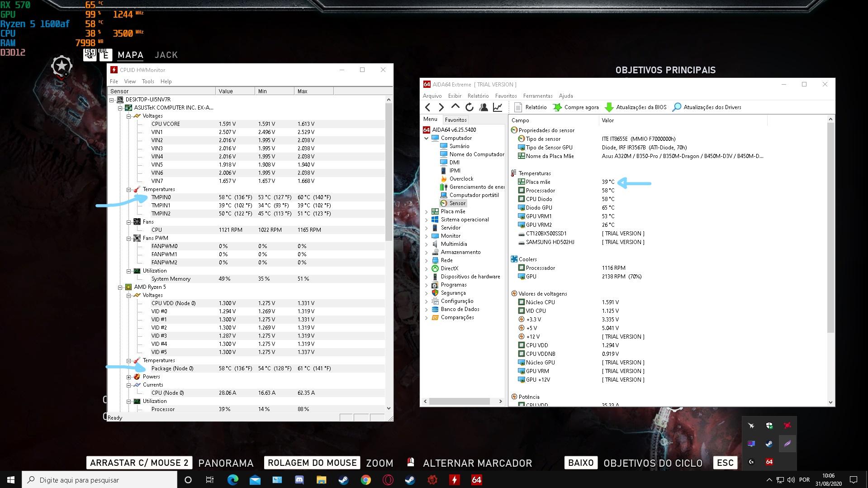Viewport: 868px width, 488px height.
Task: Click AIDA64 back navigation arrow
Action: [x=427, y=107]
